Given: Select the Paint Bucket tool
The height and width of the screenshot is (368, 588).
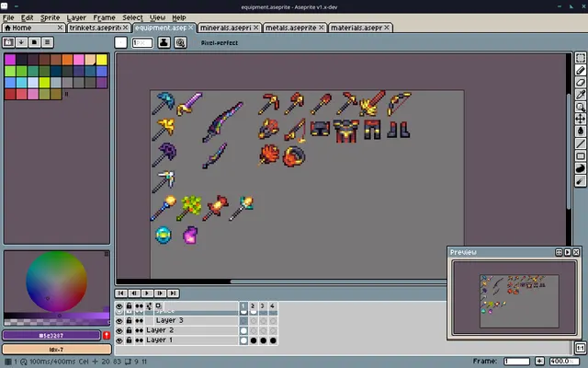Looking at the screenshot, I should pos(580,131).
